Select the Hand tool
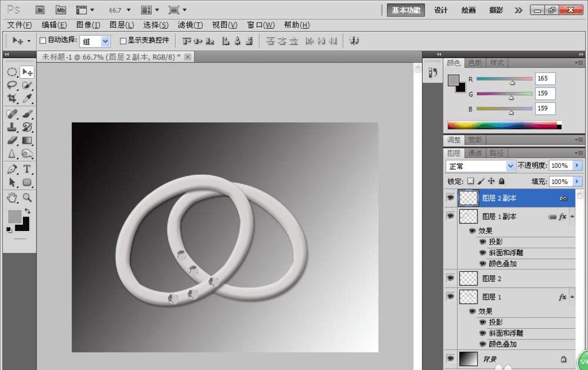 [12, 196]
